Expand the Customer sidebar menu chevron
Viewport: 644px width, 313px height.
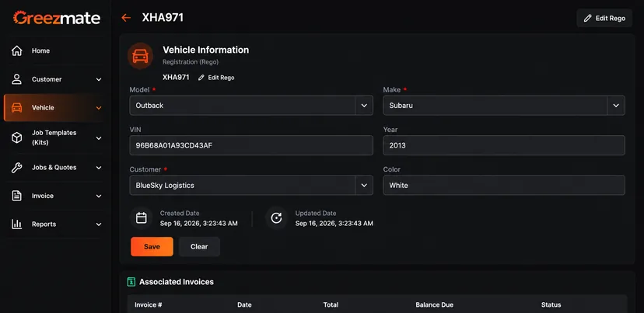click(99, 79)
